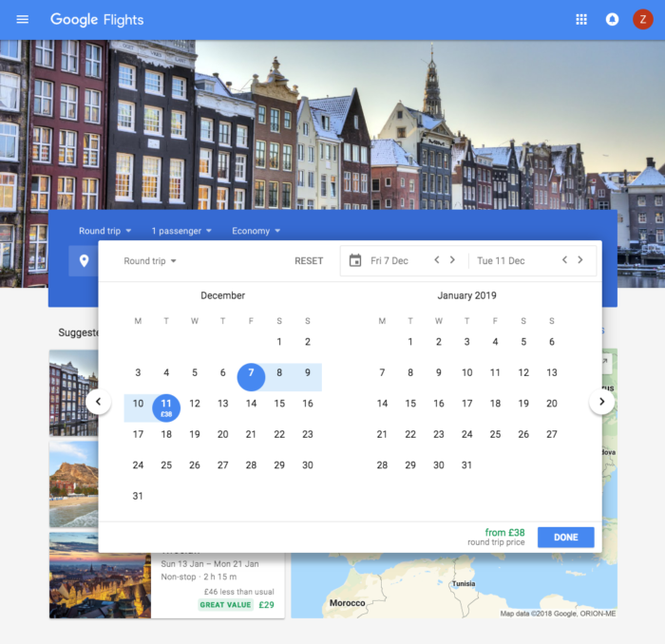The image size is (665, 644).
Task: Move departure date one day earlier
Action: tap(437, 260)
